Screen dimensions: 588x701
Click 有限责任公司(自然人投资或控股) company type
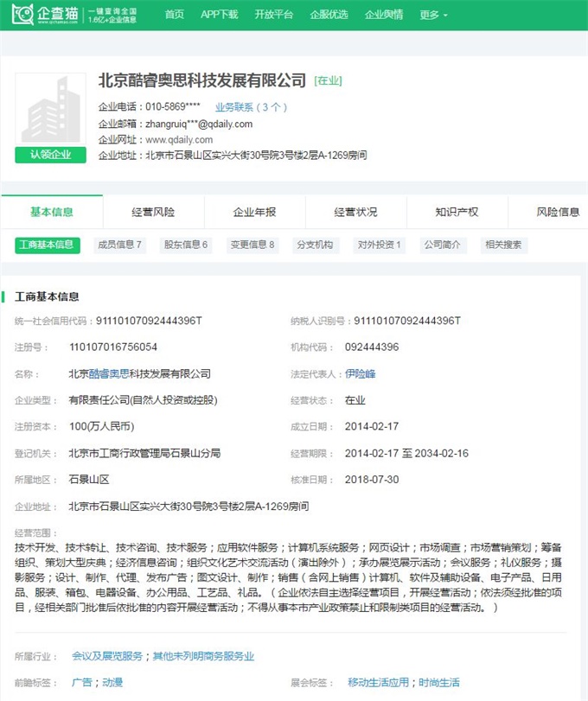[143, 400]
